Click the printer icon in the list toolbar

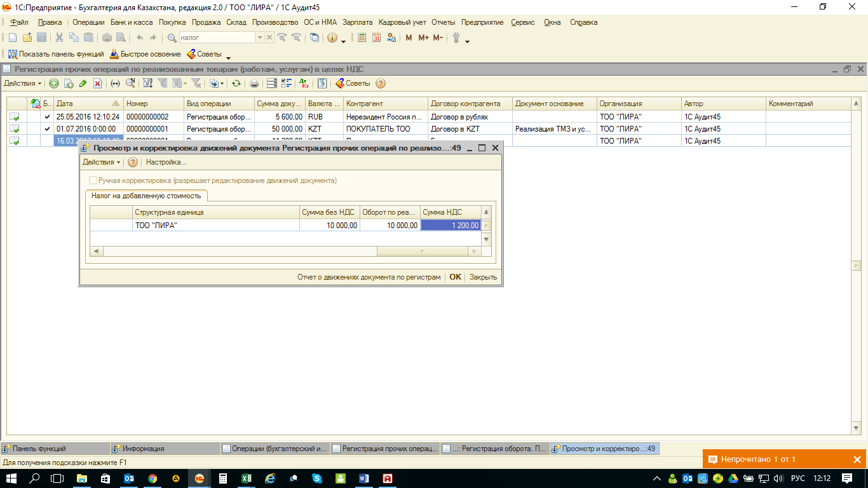254,83
